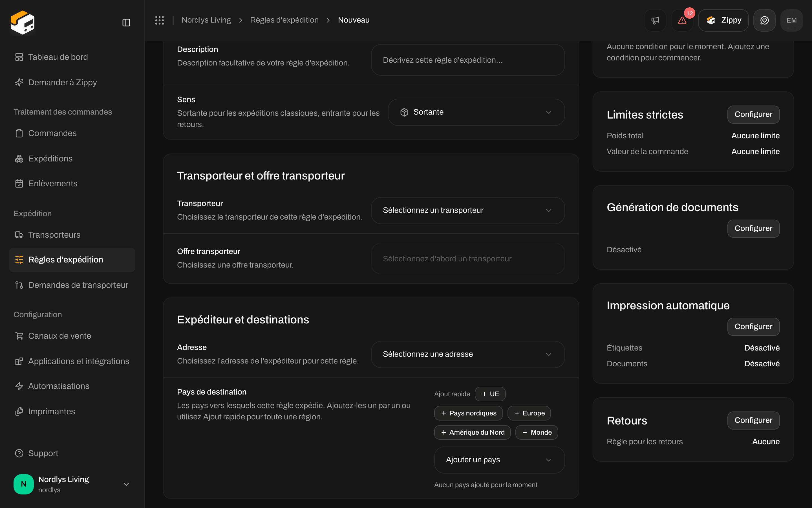Click the red notification badge 12
This screenshot has height=508, width=812.
(690, 14)
